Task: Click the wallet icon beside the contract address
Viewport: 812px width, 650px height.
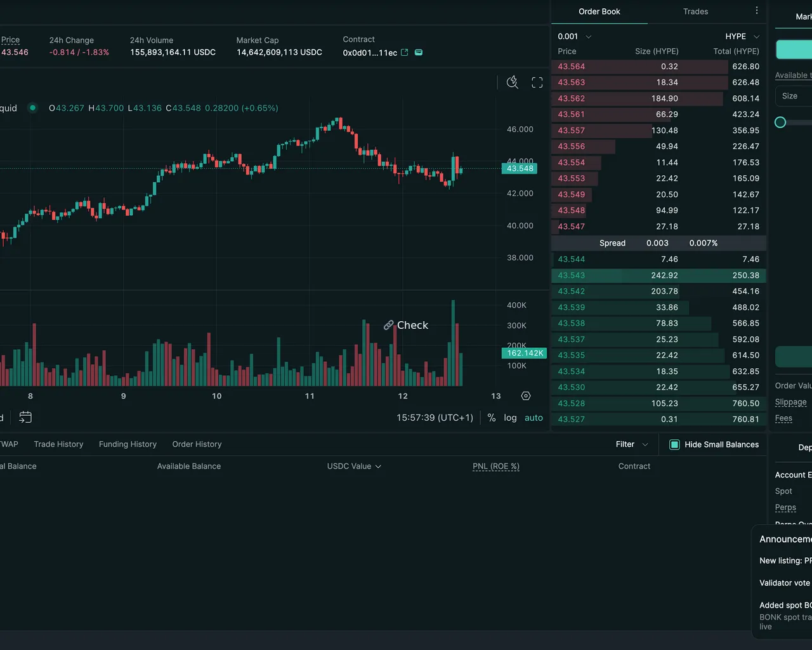Action: (x=419, y=53)
